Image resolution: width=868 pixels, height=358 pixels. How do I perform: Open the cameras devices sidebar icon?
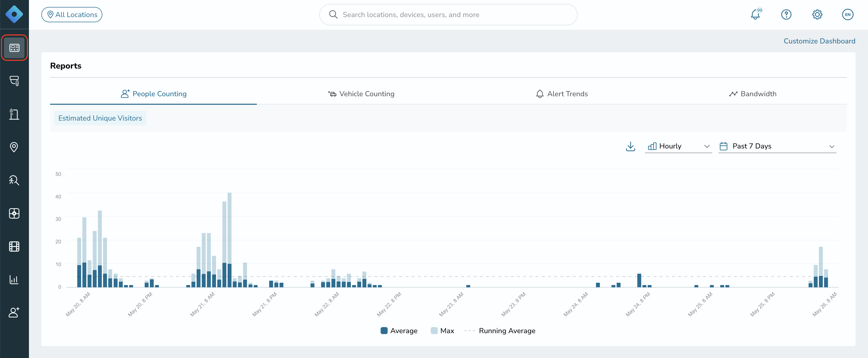click(14, 81)
